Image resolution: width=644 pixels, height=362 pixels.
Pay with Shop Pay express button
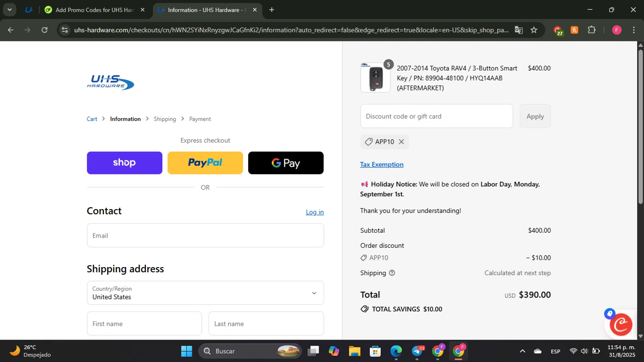(125, 163)
